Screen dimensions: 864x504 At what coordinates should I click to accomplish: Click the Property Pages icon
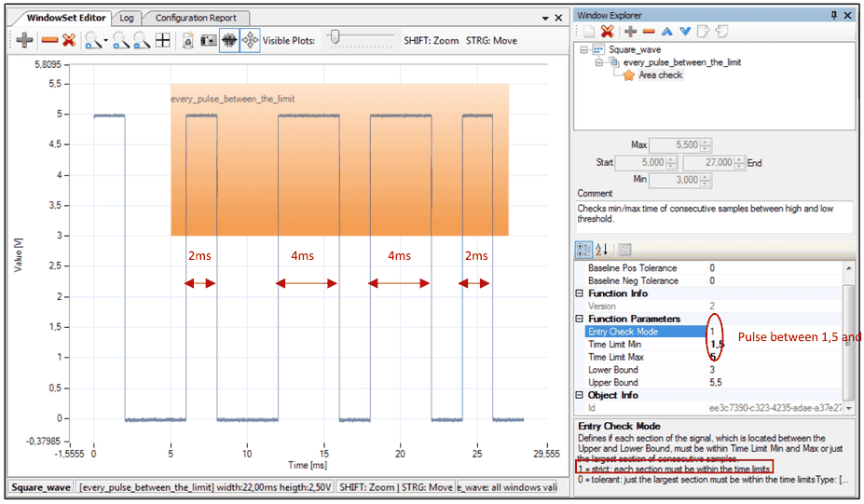pos(624,250)
